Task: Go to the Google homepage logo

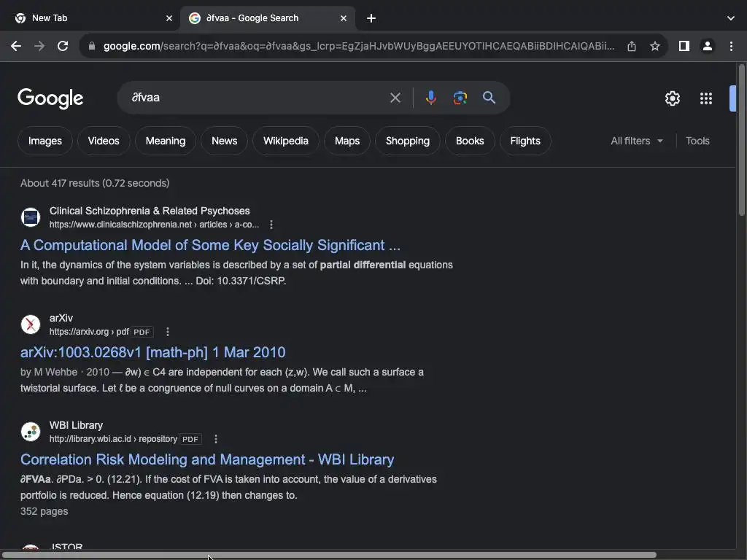Action: pos(50,98)
